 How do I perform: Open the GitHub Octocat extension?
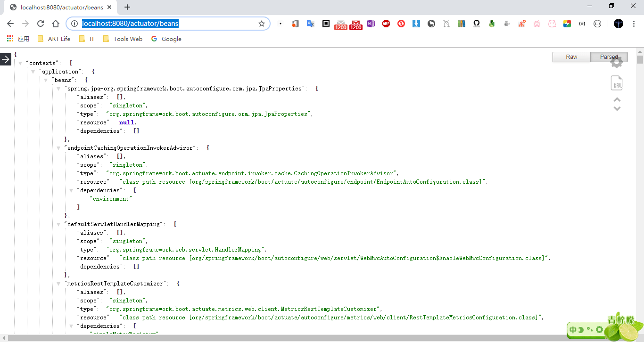click(x=477, y=24)
